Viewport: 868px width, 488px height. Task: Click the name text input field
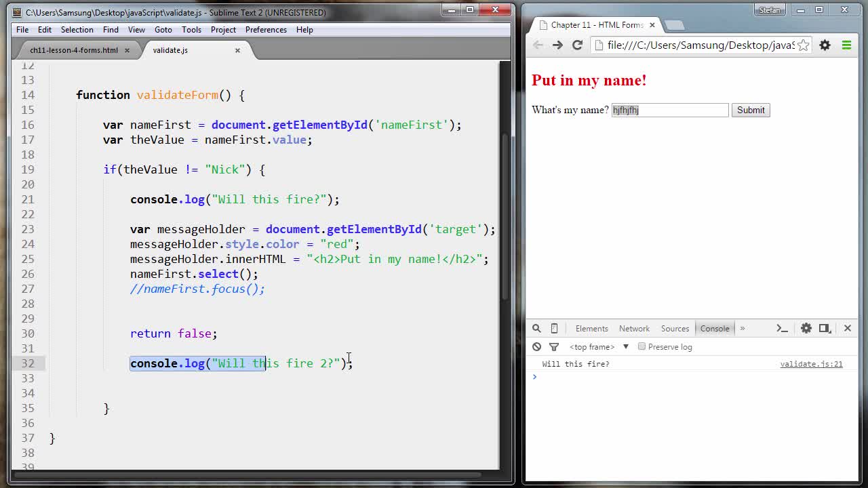(x=670, y=110)
